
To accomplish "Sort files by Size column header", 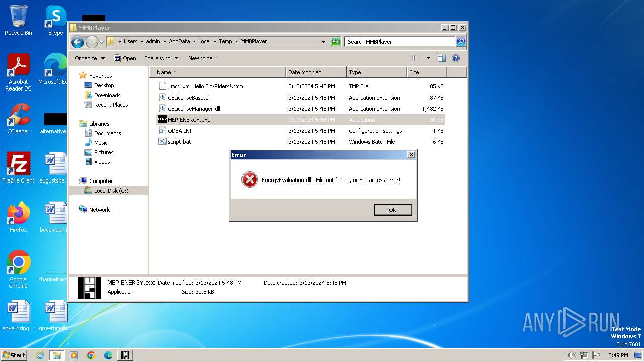I will [x=427, y=72].
